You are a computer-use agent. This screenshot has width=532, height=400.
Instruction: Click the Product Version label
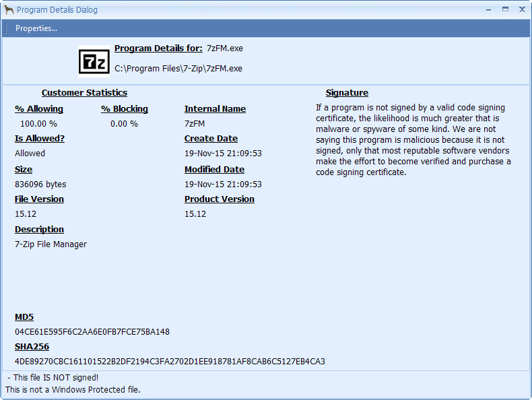point(219,199)
